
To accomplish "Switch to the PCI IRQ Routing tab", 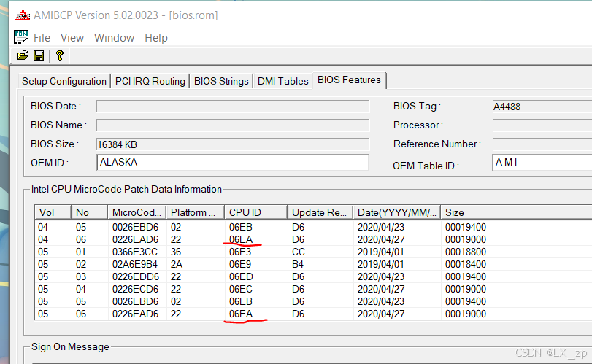I will 150,81.
